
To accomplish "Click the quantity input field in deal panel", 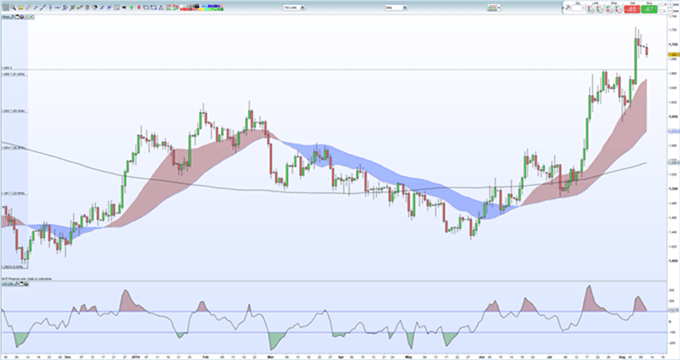I will [578, 8].
